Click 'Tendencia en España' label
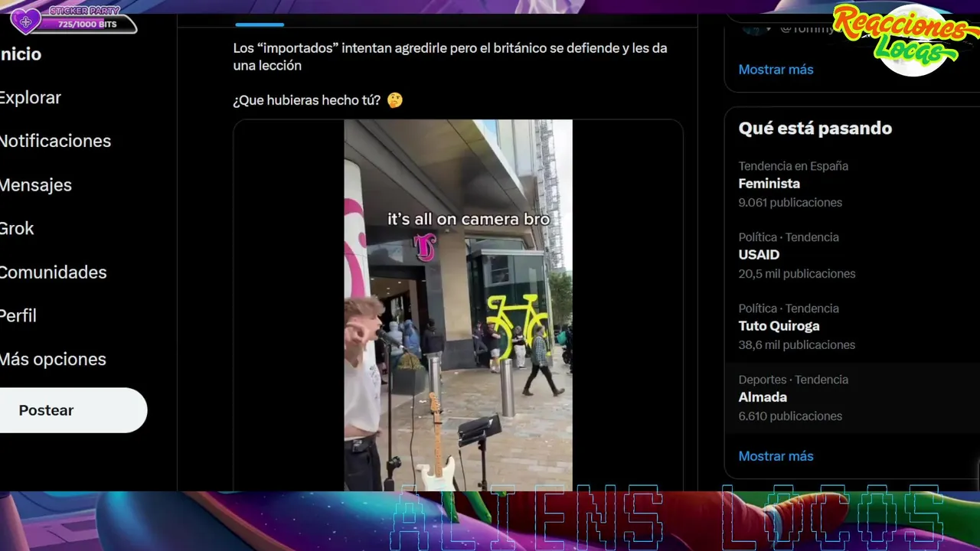The height and width of the screenshot is (551, 980). coord(793,166)
